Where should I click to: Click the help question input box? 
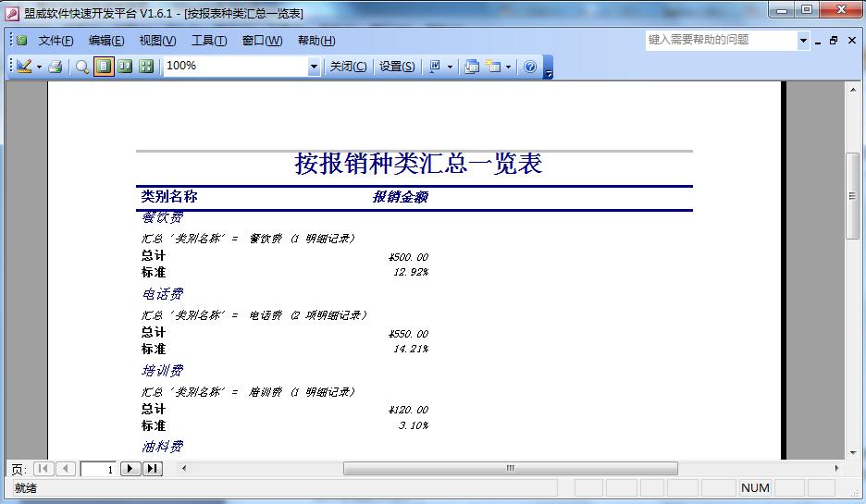tap(721, 40)
